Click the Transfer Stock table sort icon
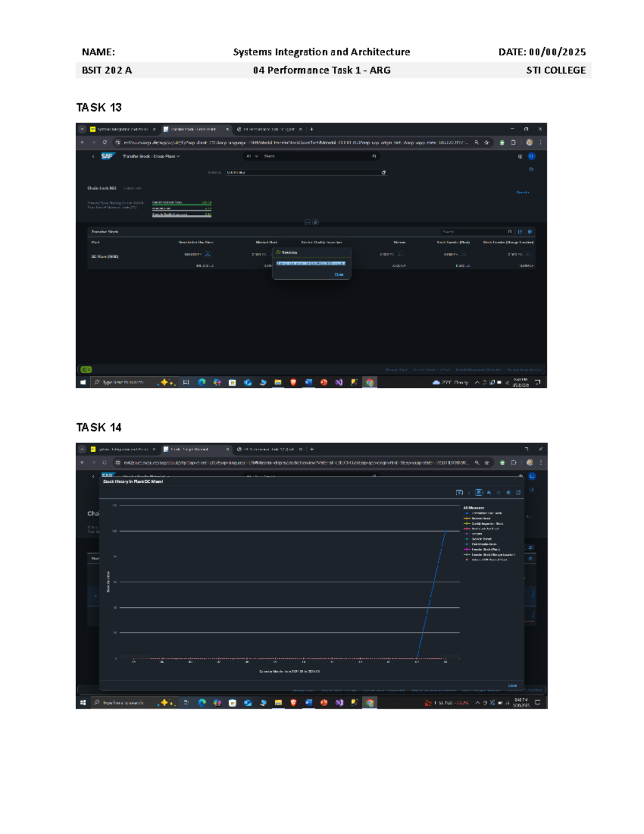644x834 pixels. [519, 232]
